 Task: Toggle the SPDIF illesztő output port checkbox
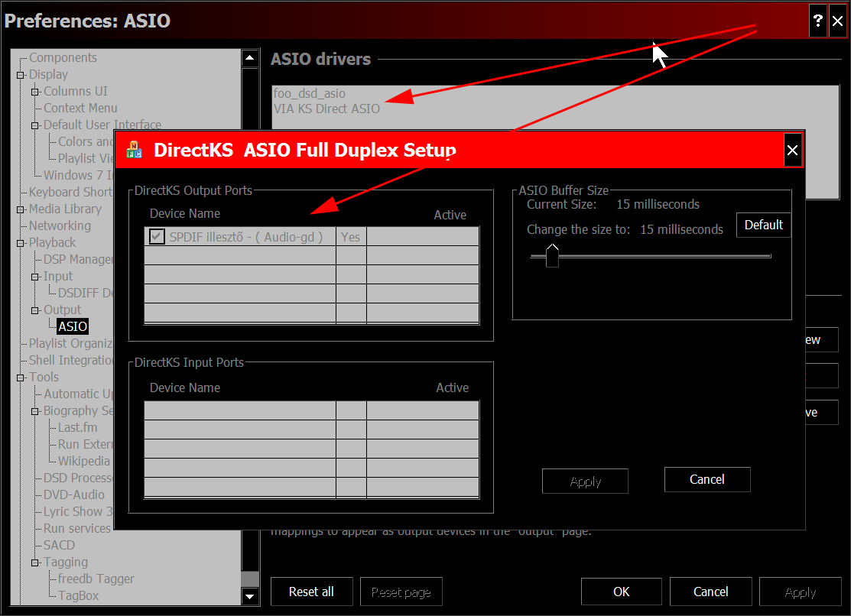tap(157, 237)
